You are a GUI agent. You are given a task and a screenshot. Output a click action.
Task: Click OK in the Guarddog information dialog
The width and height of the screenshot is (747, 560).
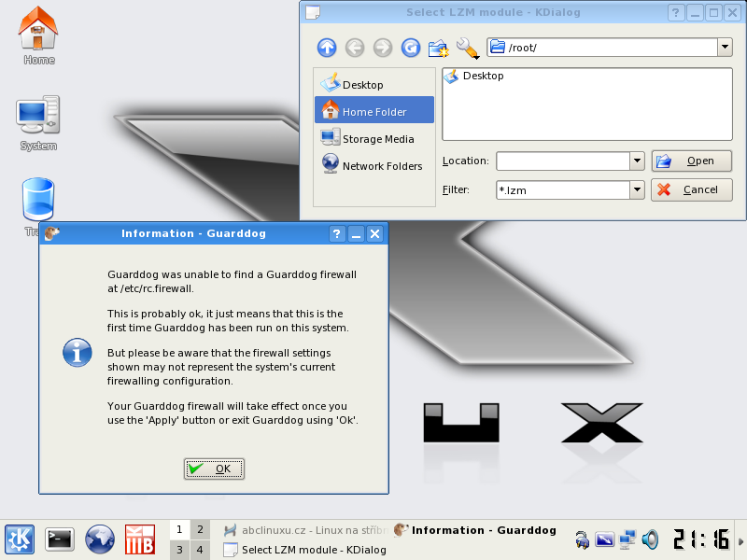point(214,469)
